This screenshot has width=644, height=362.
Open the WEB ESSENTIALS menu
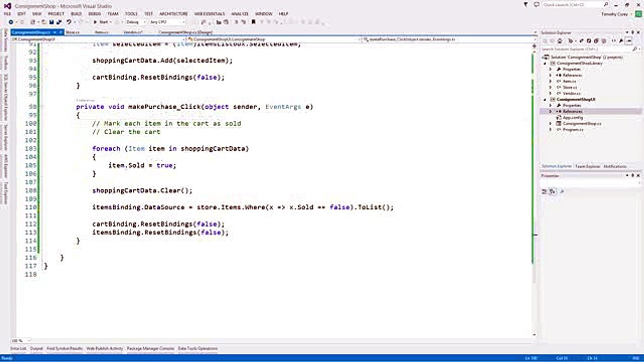(x=209, y=14)
